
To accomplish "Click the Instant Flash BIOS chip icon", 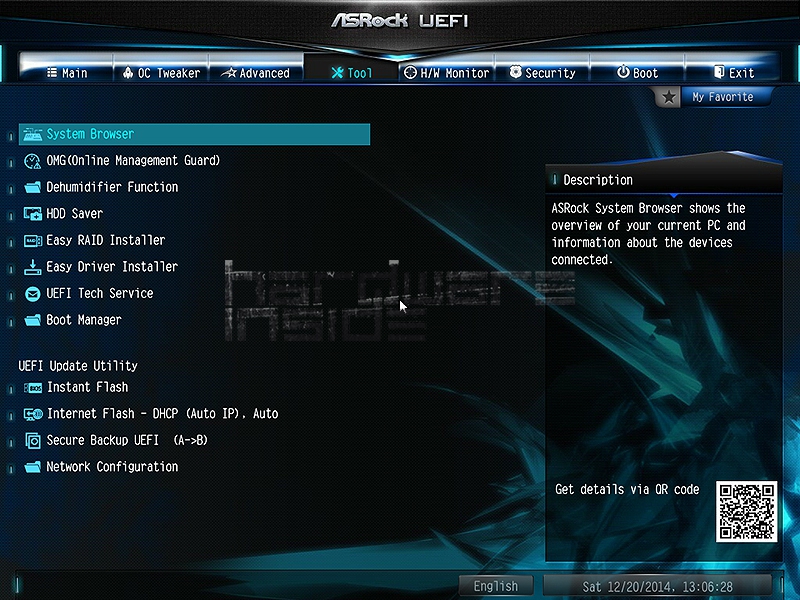I will pos(33,388).
